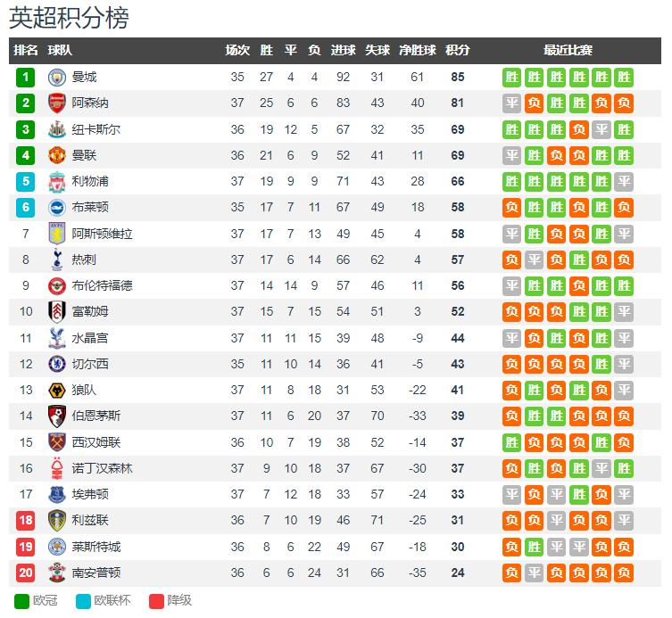
Task: Click the Manchester United crest beside 曼联
Action: 56,155
